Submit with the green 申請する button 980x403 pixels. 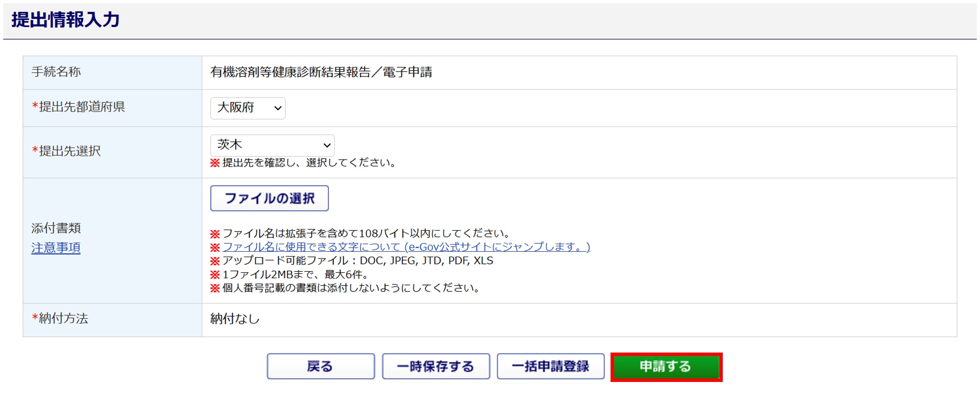point(666,367)
